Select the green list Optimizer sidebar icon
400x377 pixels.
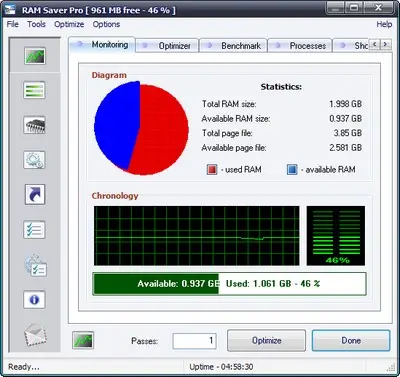(x=34, y=90)
